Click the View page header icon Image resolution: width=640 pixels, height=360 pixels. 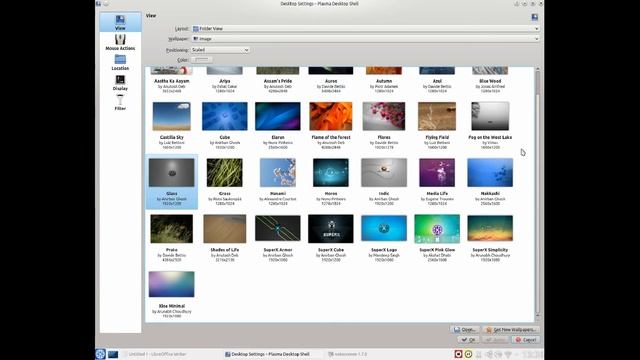(534, 17)
